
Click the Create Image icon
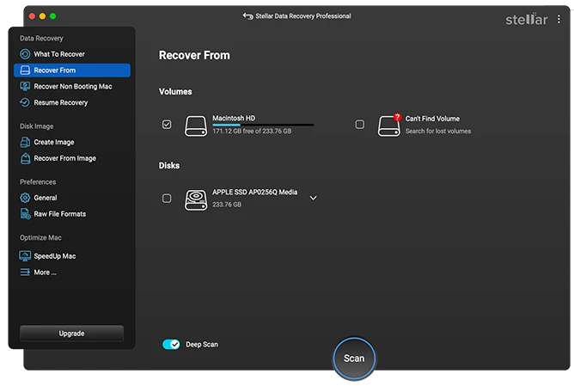(25, 142)
